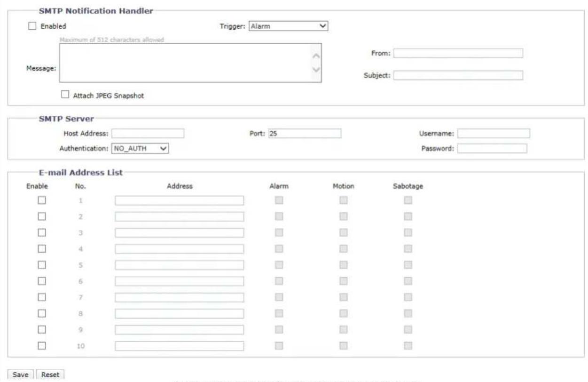Check Attach JPEG Snapshot option
Image resolution: width=588 pixels, height=382 pixels.
pos(65,95)
